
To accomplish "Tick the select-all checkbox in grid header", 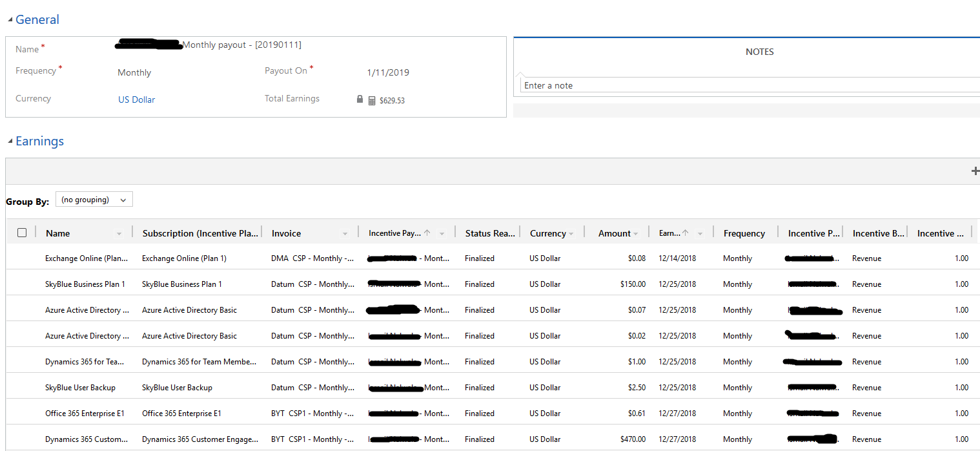I will [x=22, y=233].
